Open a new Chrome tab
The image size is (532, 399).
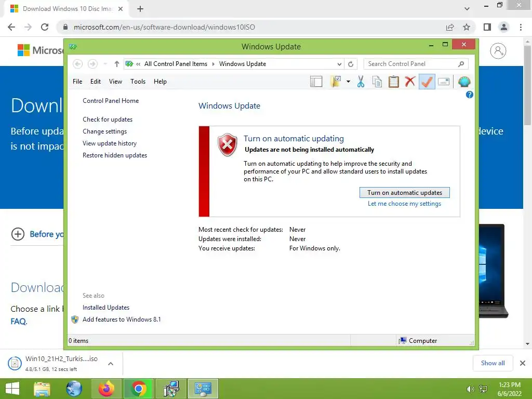click(140, 9)
